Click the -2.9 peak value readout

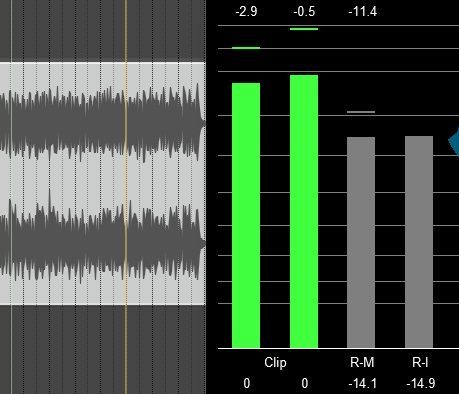[246, 12]
